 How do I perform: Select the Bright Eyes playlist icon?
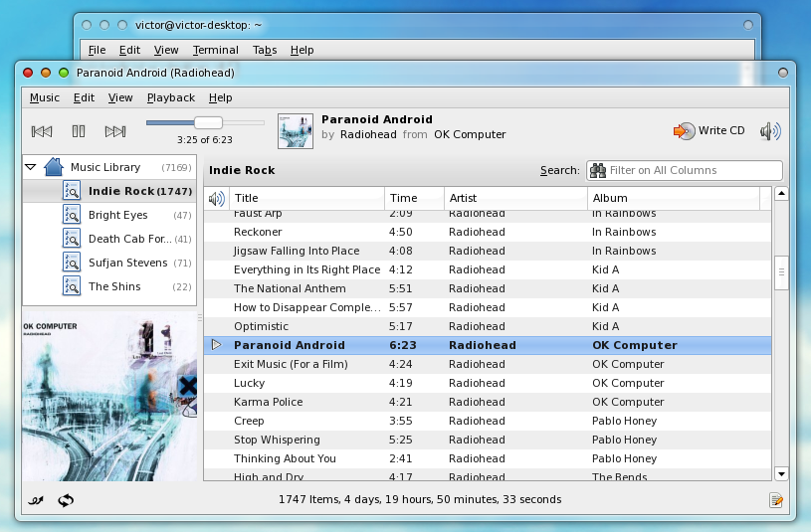coord(72,215)
